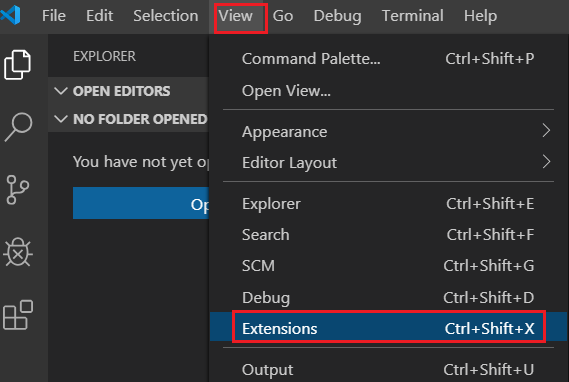Viewport: 569px width, 382px height.
Task: Collapse the NO FOLDER OPENED section
Action: (x=128, y=119)
